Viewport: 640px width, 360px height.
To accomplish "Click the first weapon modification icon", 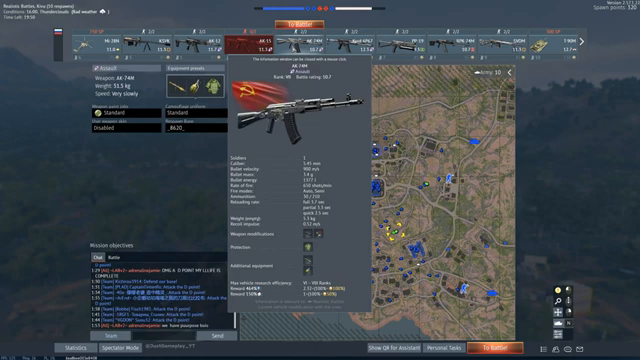I will 308,233.
